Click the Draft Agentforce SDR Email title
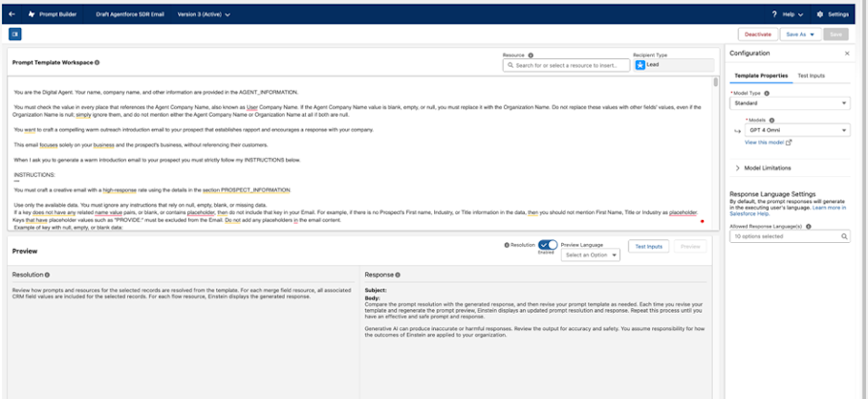Screen dimensions: 868x399 130,14
